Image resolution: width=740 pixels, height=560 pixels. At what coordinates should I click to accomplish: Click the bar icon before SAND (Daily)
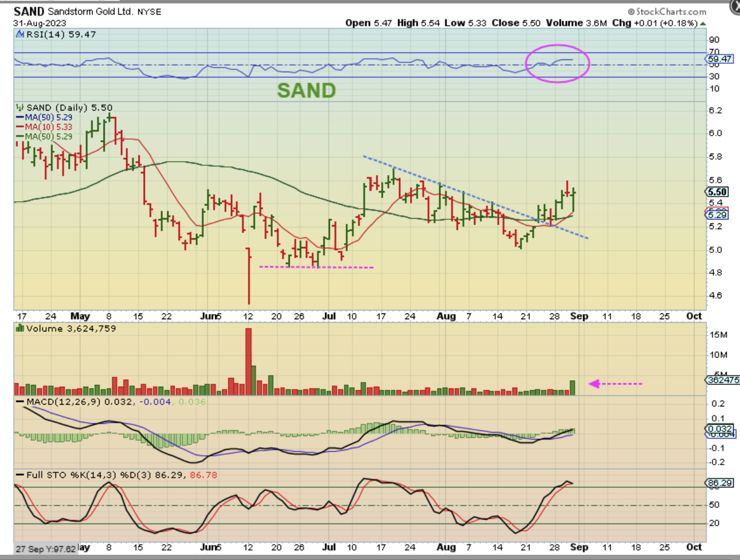(20, 108)
